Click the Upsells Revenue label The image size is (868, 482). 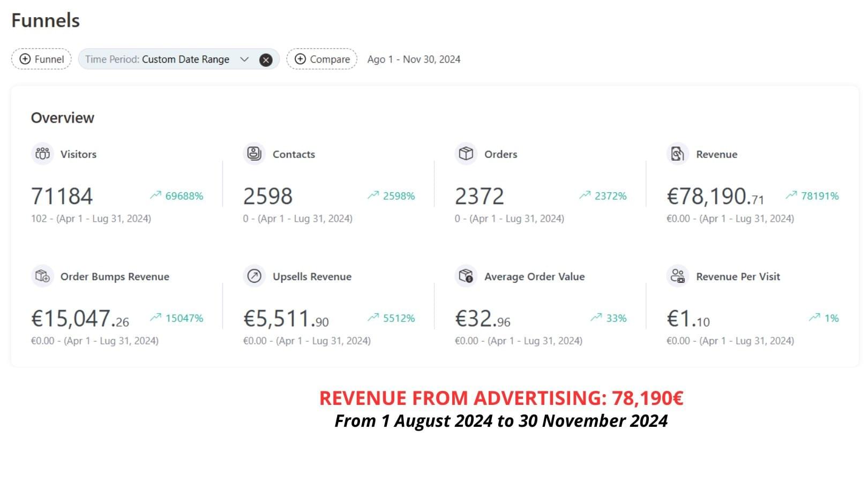(312, 276)
